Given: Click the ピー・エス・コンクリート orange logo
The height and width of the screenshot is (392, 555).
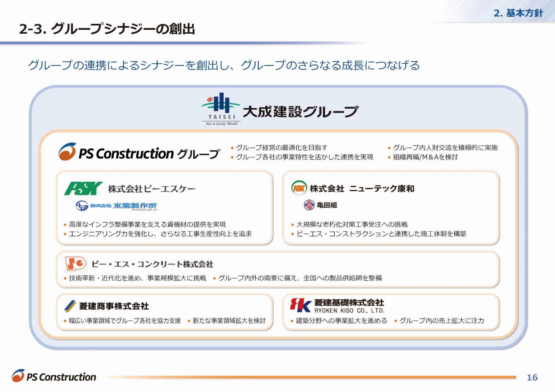Looking at the screenshot, I should [75, 264].
